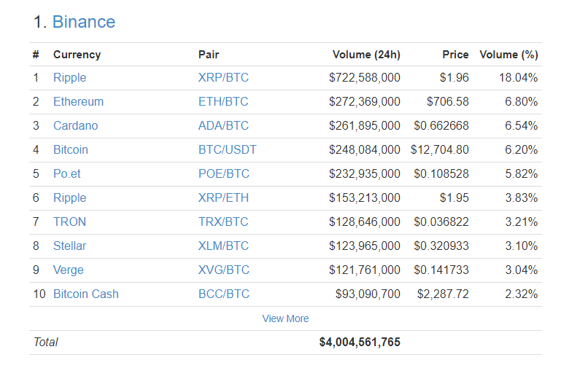Open Bitcoin in the BTC/USDT row

[71, 149]
